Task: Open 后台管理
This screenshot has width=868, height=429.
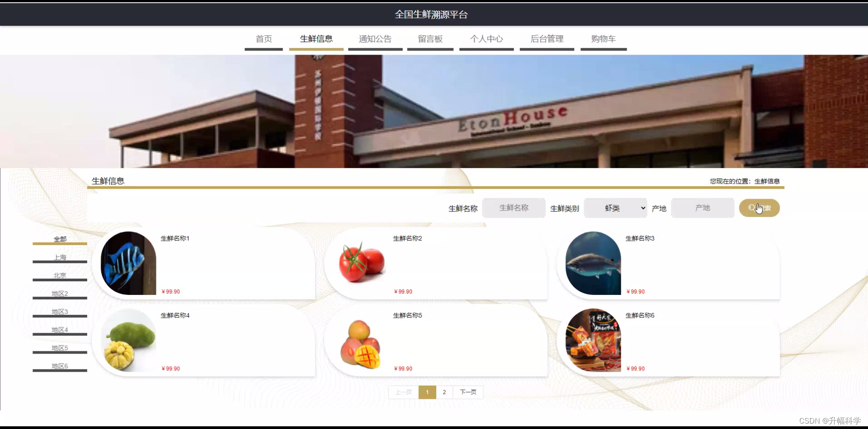Action: (547, 39)
